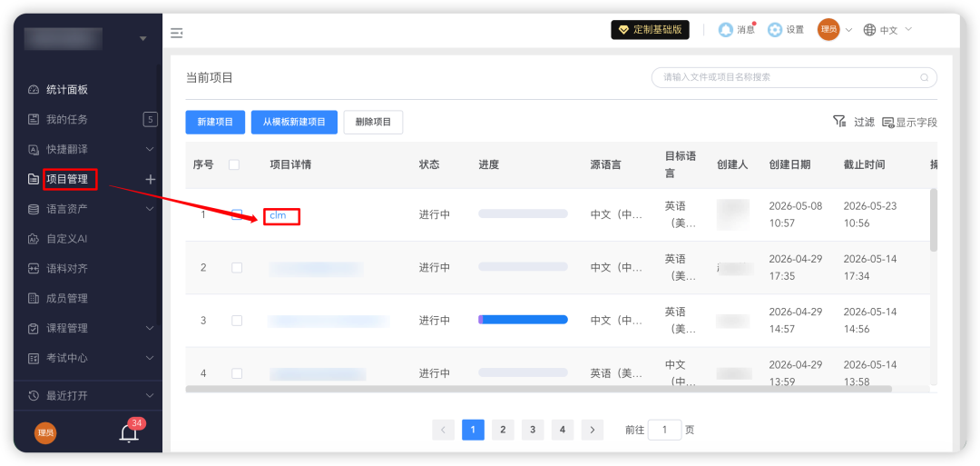Click the 语料对齐 icon

[34, 268]
